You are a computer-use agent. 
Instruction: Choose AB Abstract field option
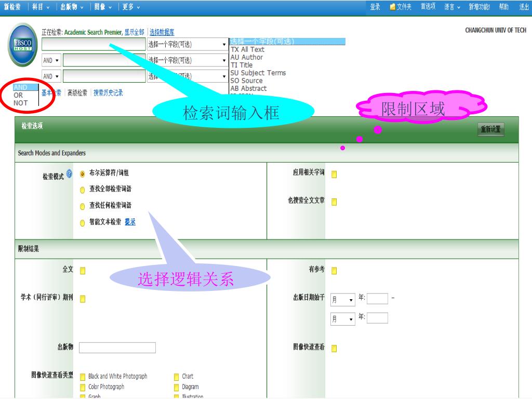(x=249, y=88)
